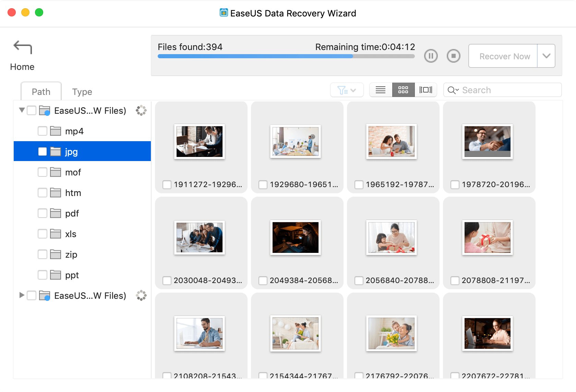Image resolution: width=576 pixels, height=392 pixels.
Task: Select the mp4 folder icon
Action: tap(56, 131)
